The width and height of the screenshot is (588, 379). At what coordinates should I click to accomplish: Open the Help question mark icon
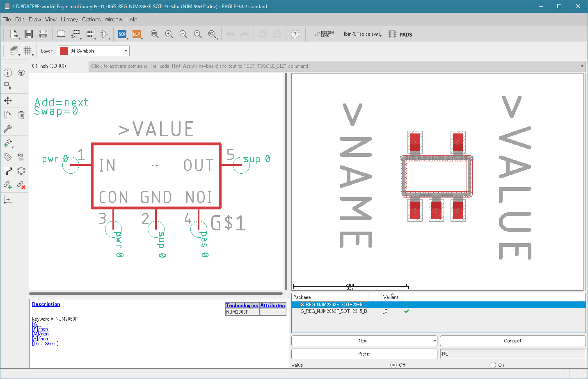coord(295,34)
